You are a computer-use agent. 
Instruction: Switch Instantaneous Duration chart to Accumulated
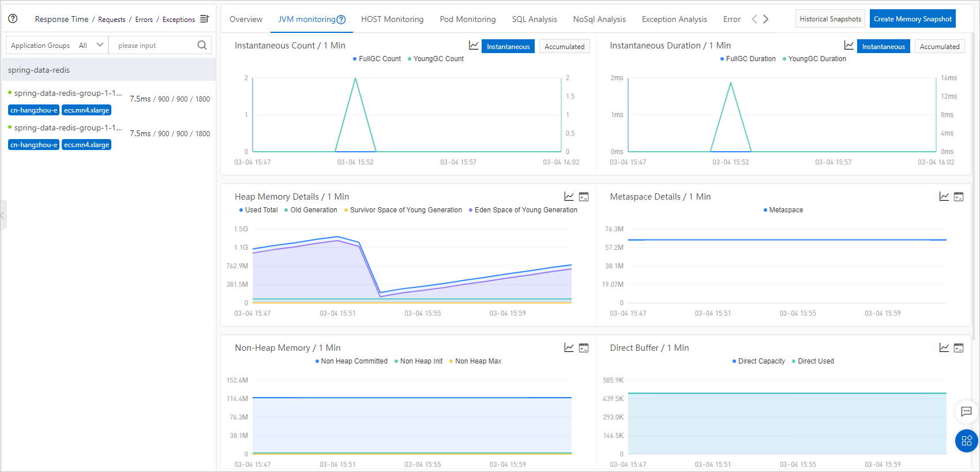pos(940,47)
